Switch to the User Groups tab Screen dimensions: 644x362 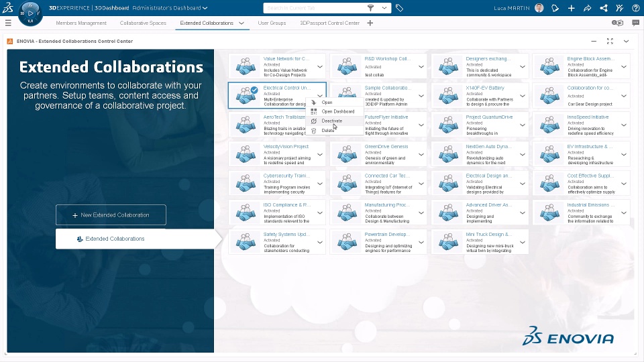click(x=272, y=23)
